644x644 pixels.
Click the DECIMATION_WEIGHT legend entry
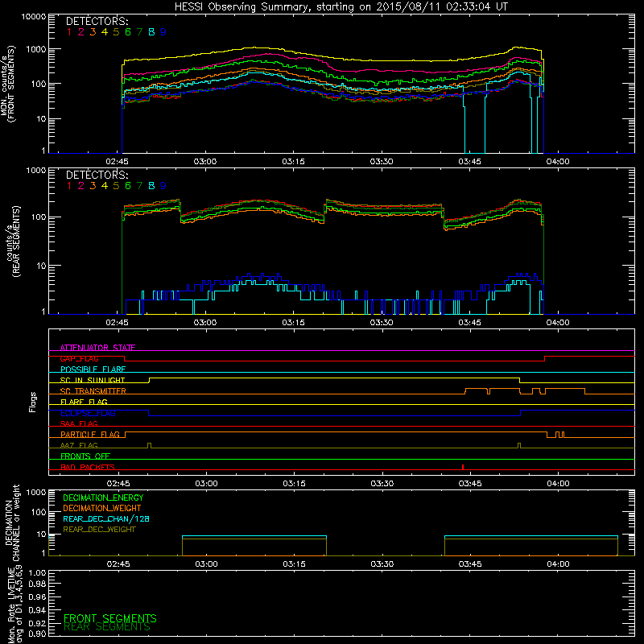(x=102, y=508)
